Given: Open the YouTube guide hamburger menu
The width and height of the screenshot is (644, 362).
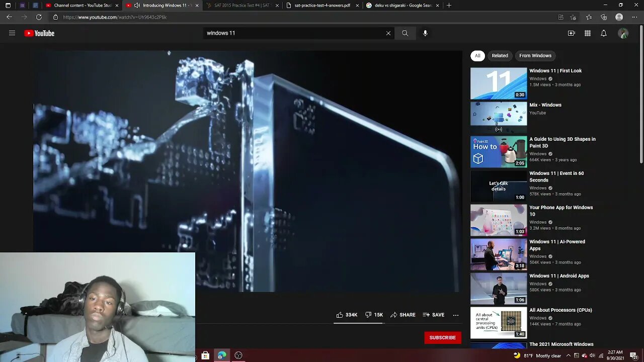Looking at the screenshot, I should click(x=12, y=33).
